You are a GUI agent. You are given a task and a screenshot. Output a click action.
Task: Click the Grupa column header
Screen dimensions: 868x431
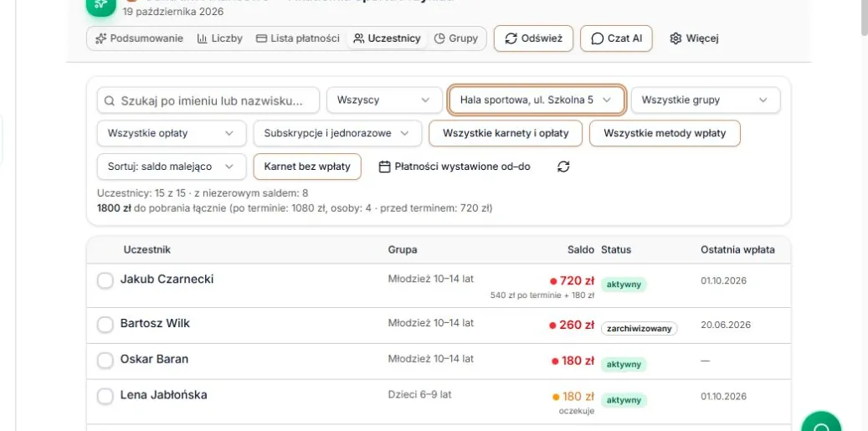point(403,249)
